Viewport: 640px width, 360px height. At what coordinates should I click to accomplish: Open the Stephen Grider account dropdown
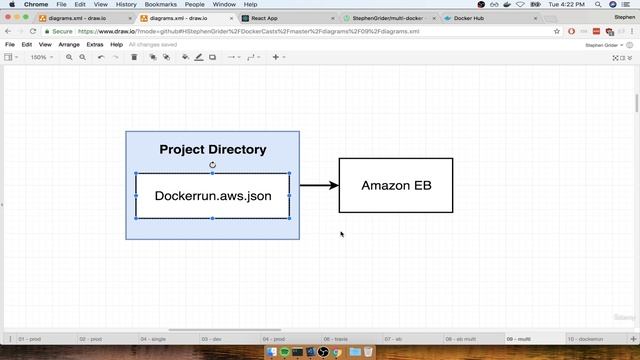click(604, 45)
